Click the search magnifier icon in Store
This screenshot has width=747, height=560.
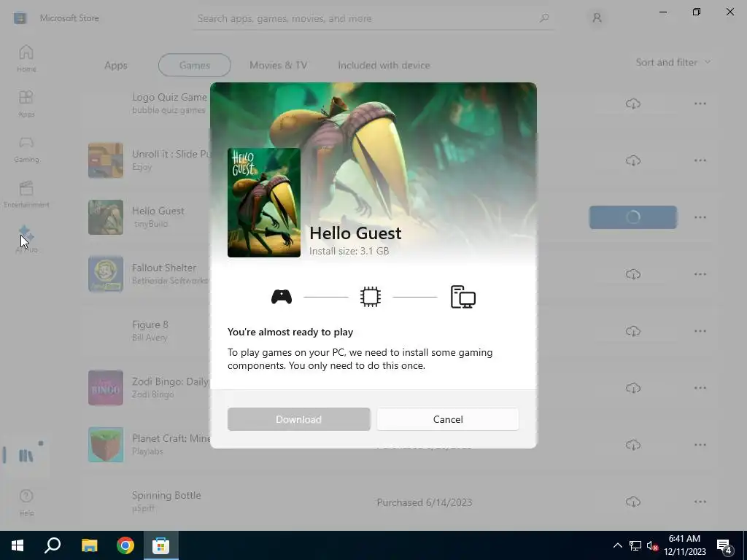pos(544,18)
